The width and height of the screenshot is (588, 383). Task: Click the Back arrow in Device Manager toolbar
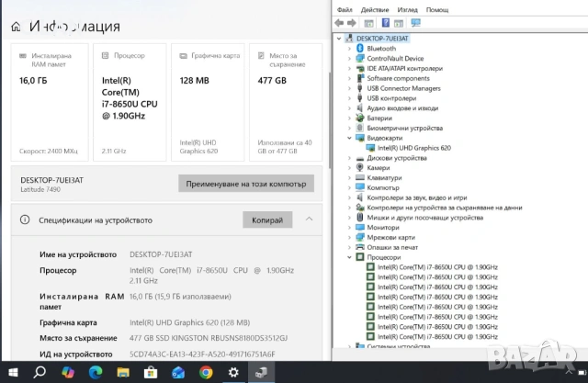339,23
